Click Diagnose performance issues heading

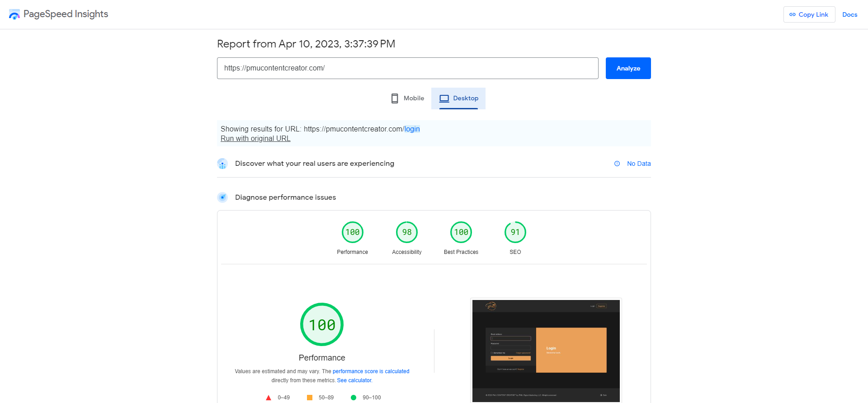[285, 197]
